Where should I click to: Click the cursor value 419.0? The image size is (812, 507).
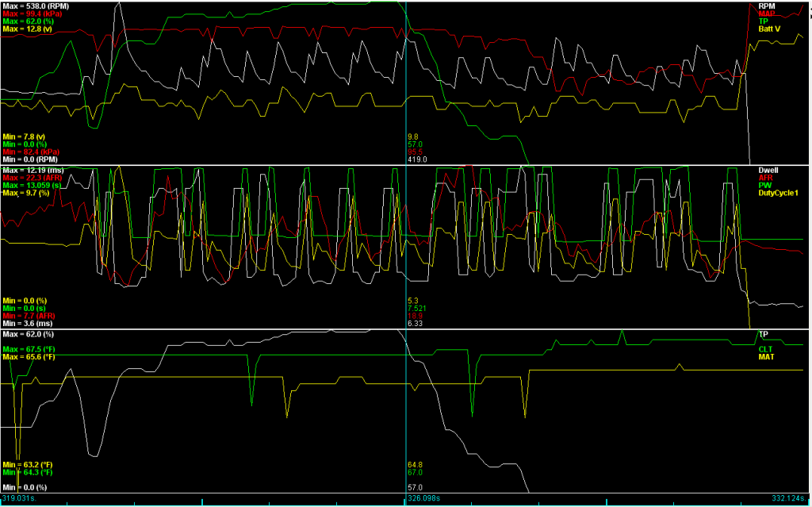(x=417, y=159)
